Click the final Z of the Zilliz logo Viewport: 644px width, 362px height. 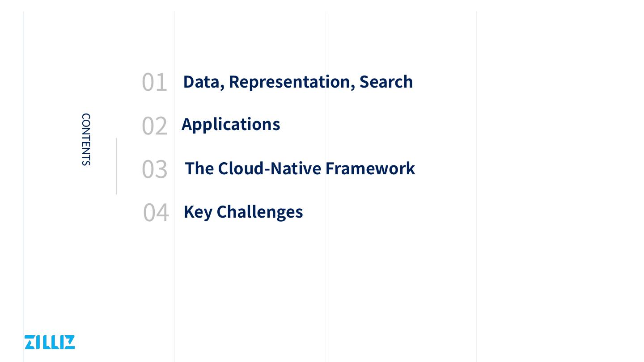point(69,342)
